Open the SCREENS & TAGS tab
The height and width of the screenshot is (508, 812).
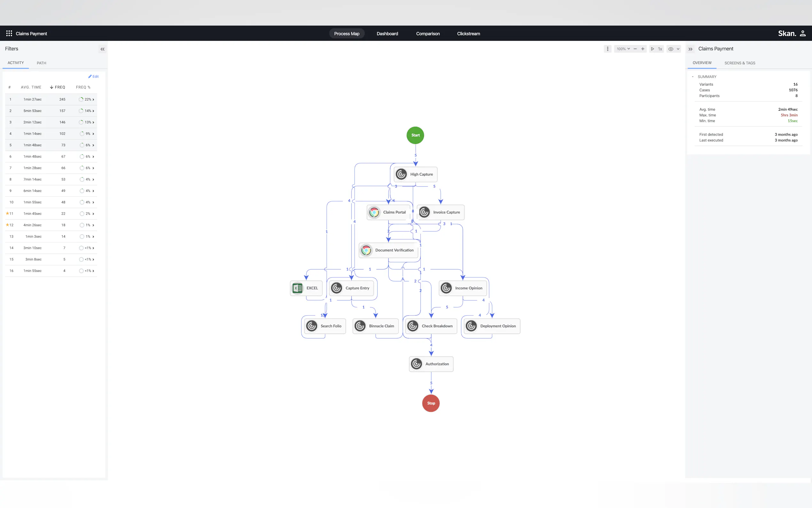click(739, 63)
